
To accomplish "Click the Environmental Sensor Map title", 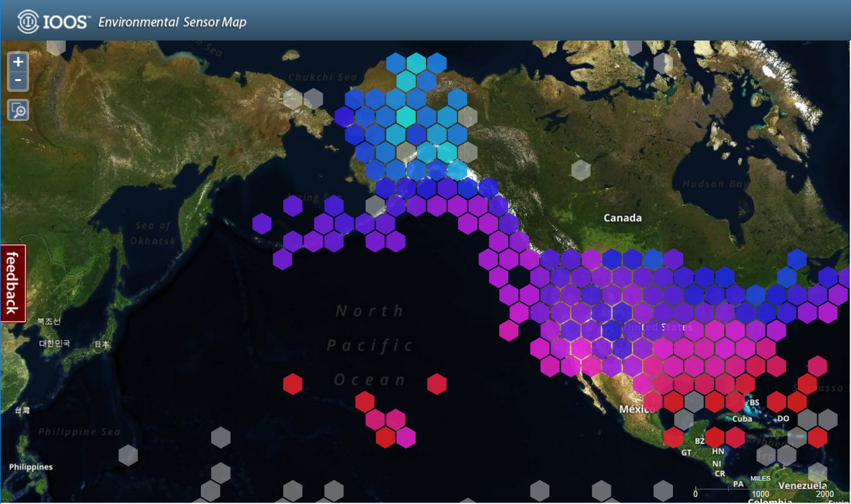I will (172, 22).
